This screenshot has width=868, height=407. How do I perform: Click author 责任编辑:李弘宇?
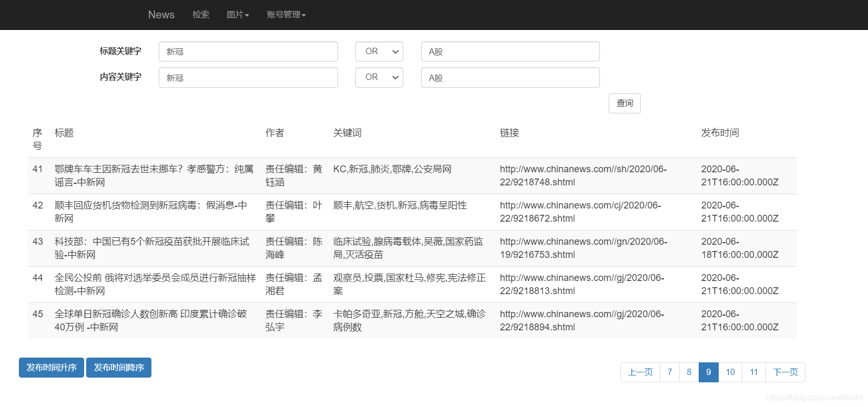tap(294, 321)
